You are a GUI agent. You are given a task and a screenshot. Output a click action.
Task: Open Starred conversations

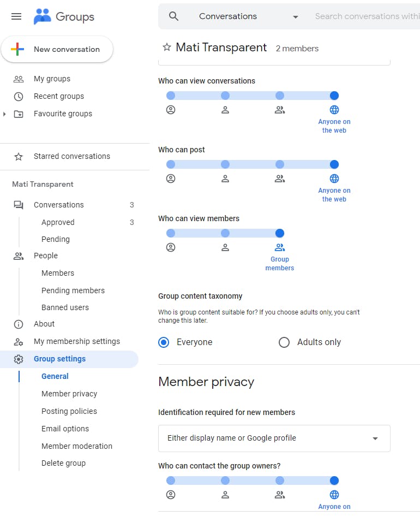pyautogui.click(x=71, y=156)
